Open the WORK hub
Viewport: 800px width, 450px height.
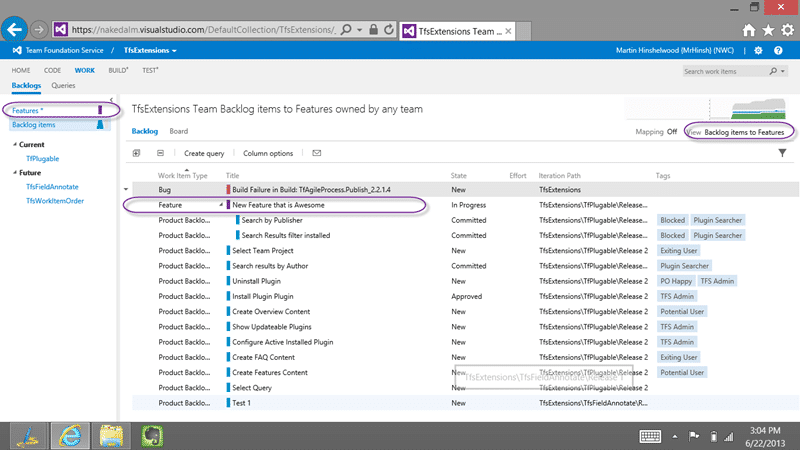[x=85, y=70]
